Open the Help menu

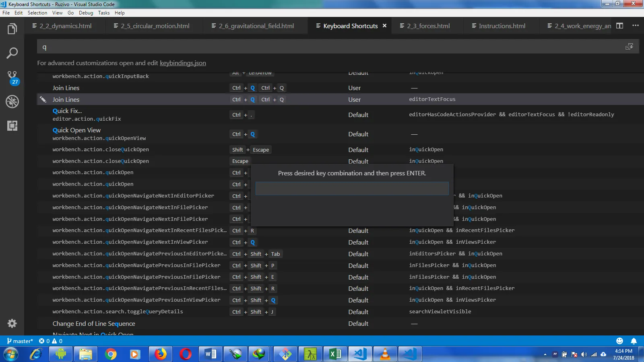coord(120,13)
